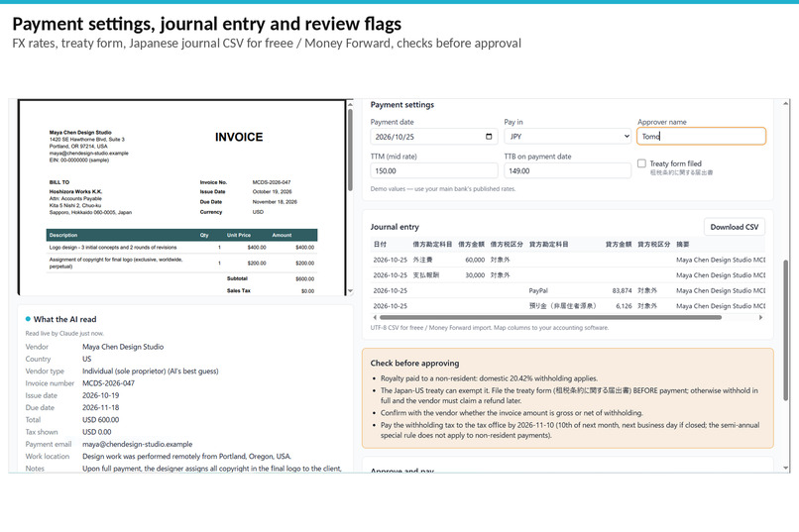
Task: Click the 60,000 debit amount cell
Action: click(x=475, y=260)
